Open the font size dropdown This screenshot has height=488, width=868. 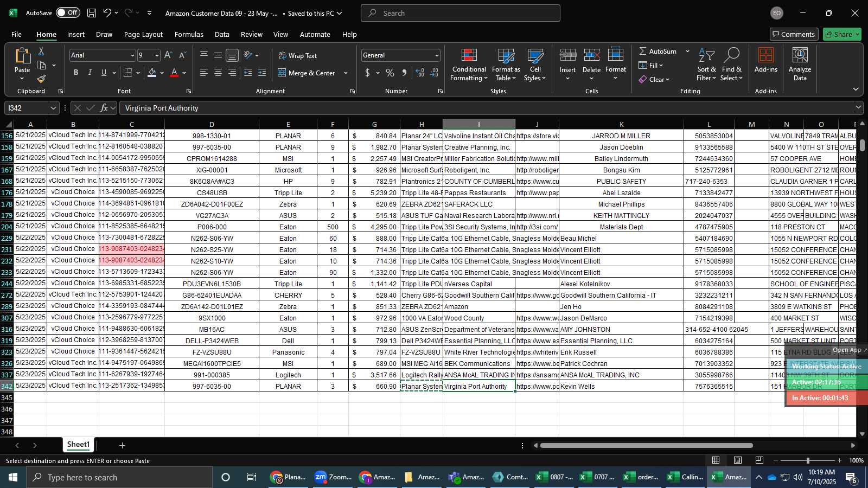click(157, 55)
